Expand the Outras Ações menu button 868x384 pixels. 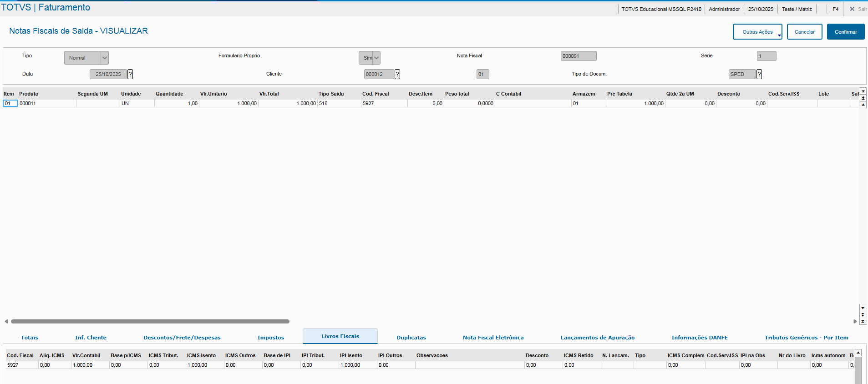[757, 32]
